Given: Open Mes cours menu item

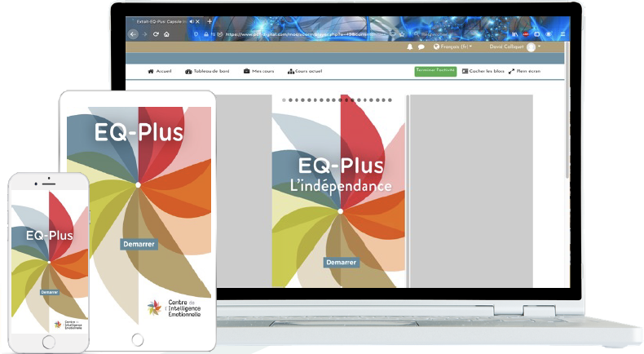Looking at the screenshot, I should tap(258, 71).
